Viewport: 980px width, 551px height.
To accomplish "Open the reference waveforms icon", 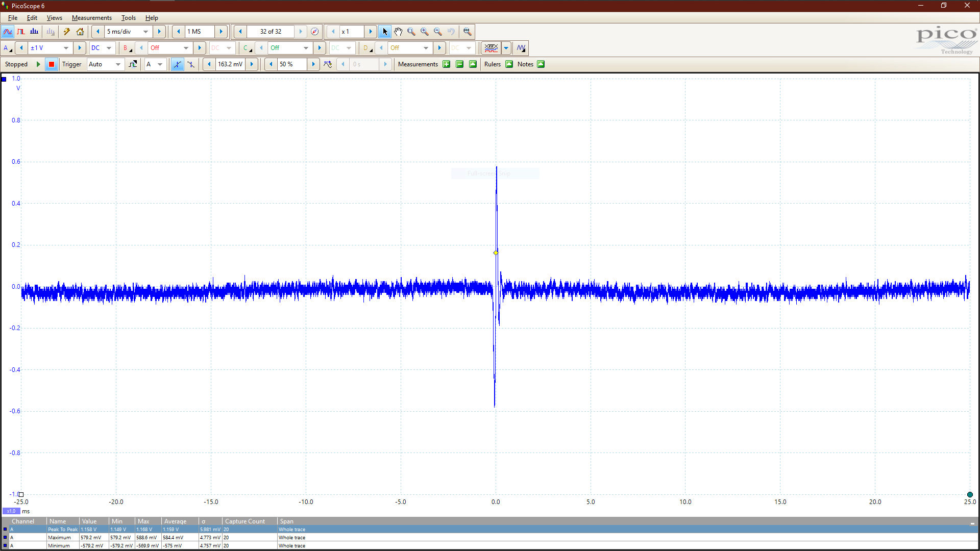I will (521, 48).
